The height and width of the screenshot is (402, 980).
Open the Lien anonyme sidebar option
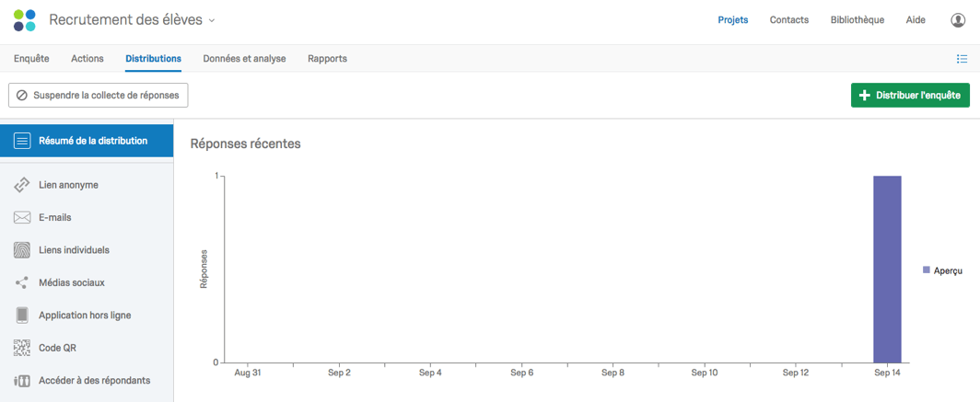(x=87, y=186)
